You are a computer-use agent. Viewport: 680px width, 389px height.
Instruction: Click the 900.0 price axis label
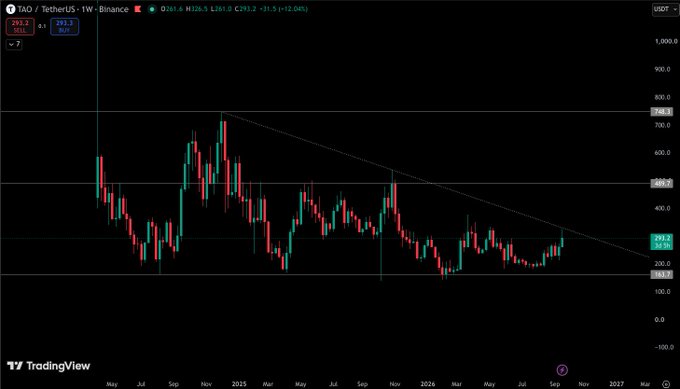pyautogui.click(x=662, y=69)
